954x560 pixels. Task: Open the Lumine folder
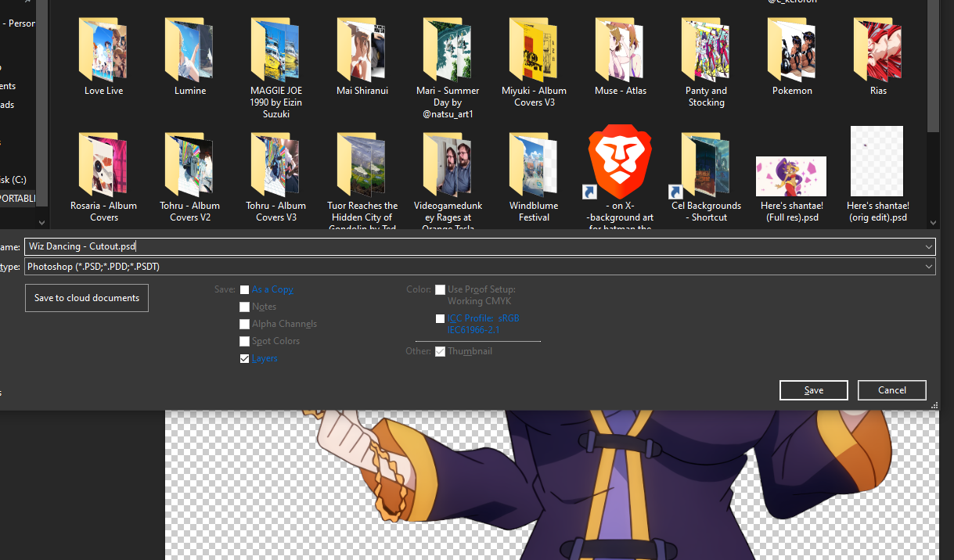(190, 50)
